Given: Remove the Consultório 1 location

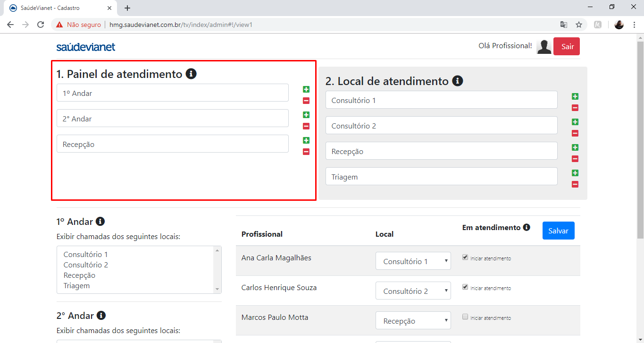Looking at the screenshot, I should pyautogui.click(x=575, y=108).
